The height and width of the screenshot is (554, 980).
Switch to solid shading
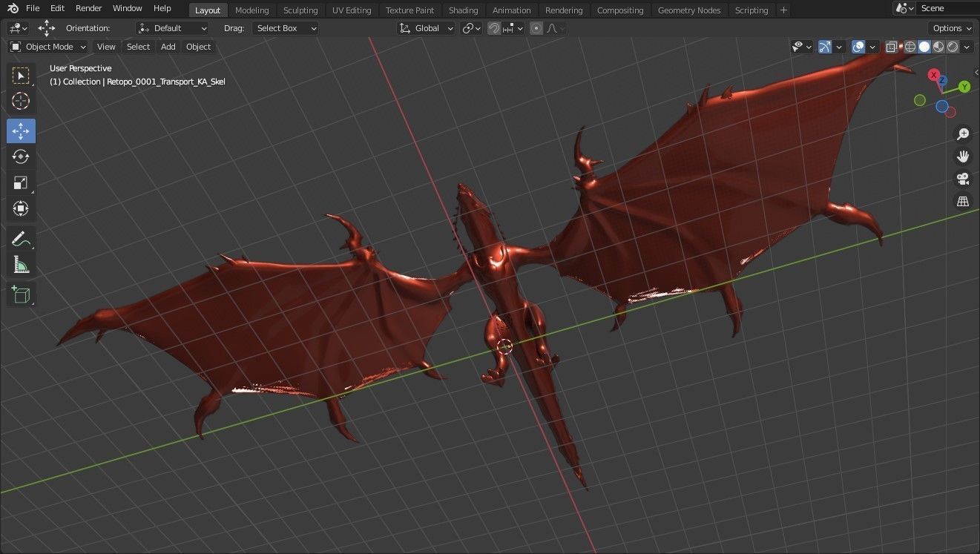[x=924, y=47]
